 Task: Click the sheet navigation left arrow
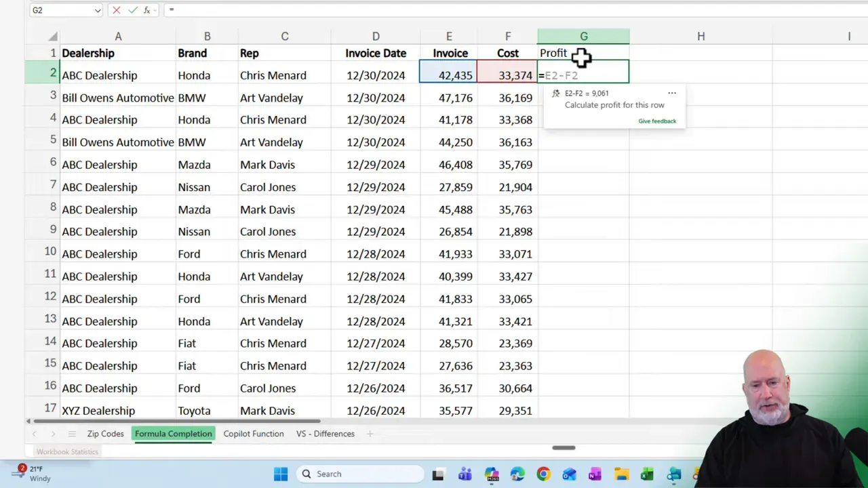34,434
